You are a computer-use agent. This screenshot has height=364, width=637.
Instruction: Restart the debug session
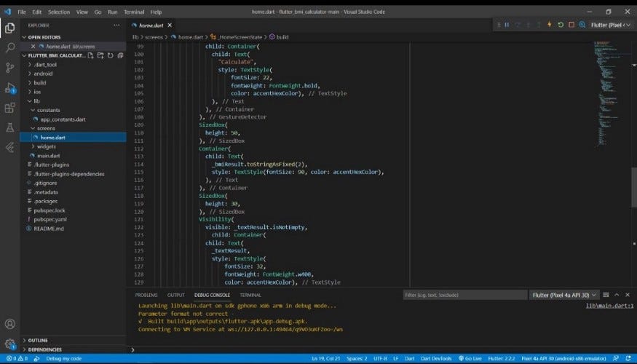coord(561,25)
